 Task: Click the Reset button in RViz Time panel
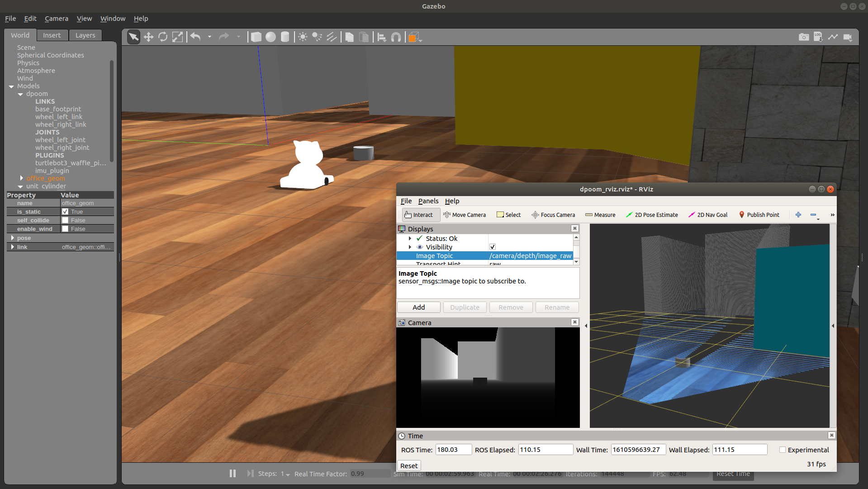point(409,466)
